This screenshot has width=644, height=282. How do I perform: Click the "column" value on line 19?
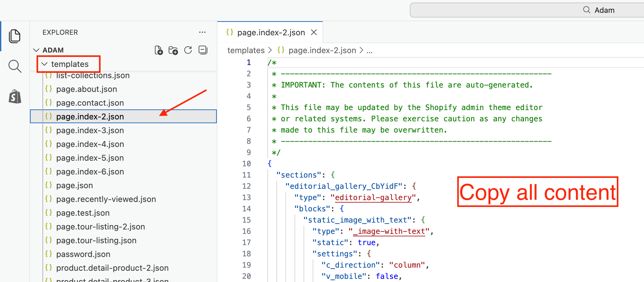[407, 265]
